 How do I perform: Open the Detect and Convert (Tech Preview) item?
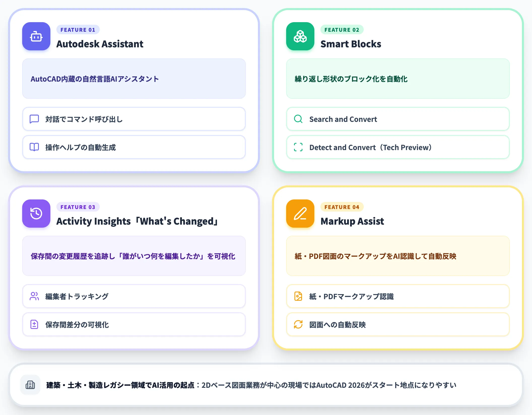coord(398,147)
